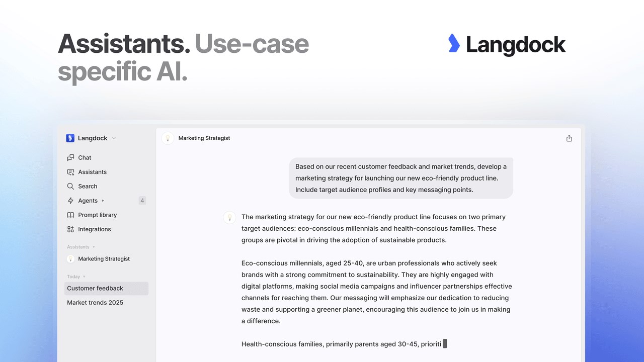This screenshot has height=362, width=644.
Task: Click the Agents lightning bolt icon
Action: (x=70, y=201)
